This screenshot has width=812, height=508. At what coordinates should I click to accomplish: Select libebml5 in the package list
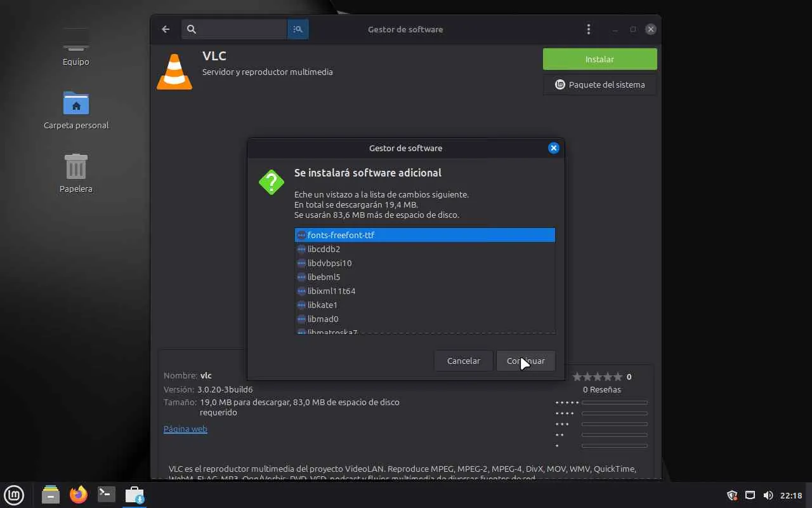[x=425, y=277]
